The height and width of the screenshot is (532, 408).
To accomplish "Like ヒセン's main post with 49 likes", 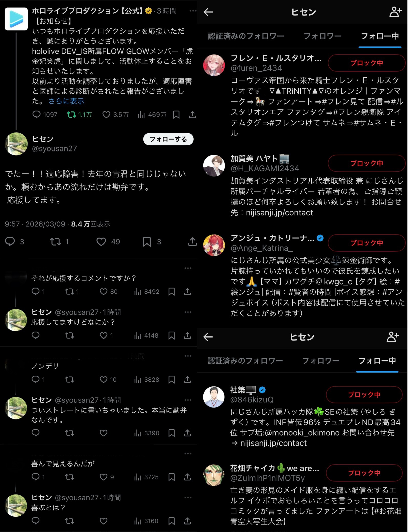I will coord(101,242).
